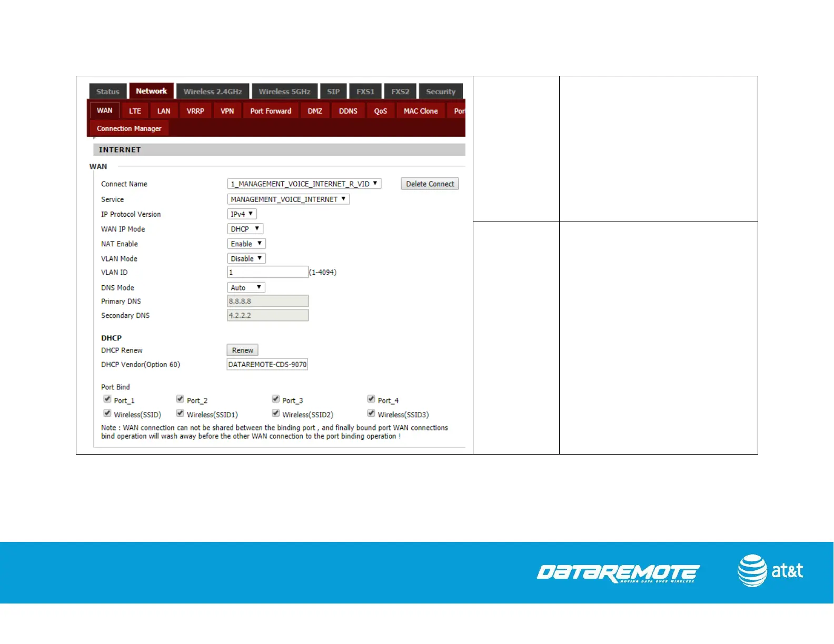Viewport: 834px width, 644px height.
Task: Click the Primary DNS field
Action: (267, 301)
